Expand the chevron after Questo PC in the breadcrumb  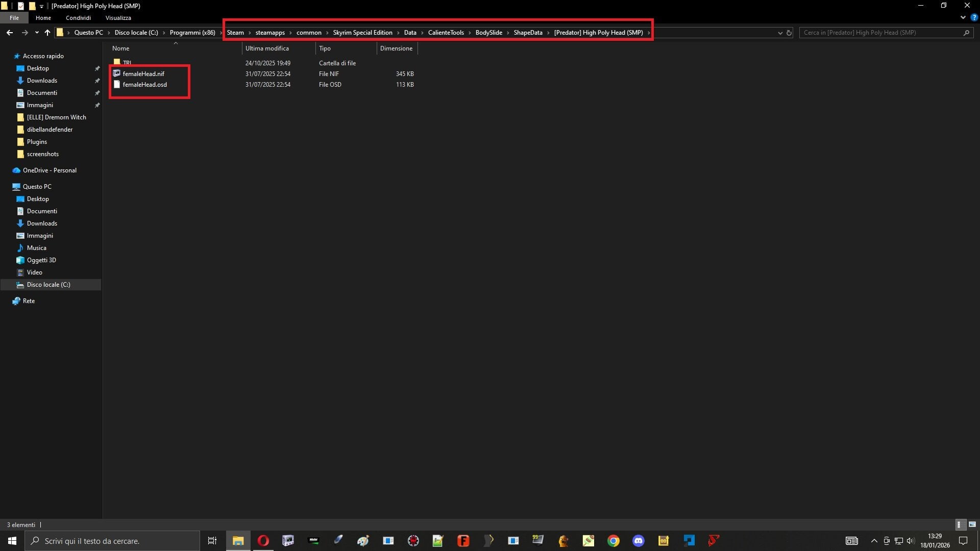108,33
